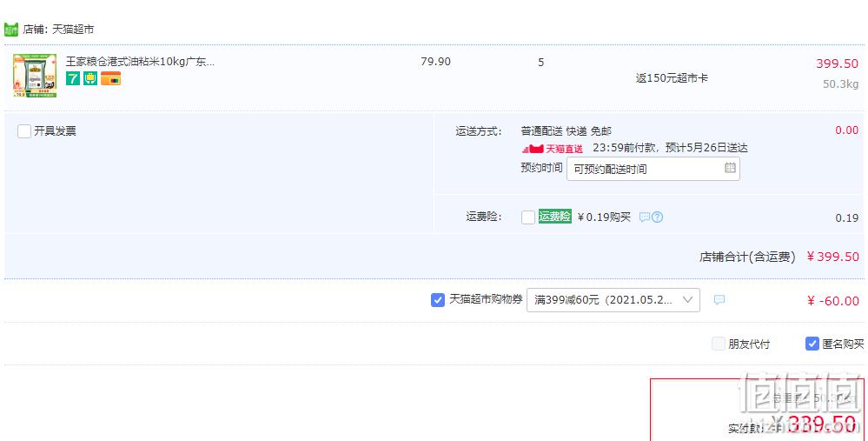Uncheck the 天猫超市购物券 coupon checkbox

[437, 300]
